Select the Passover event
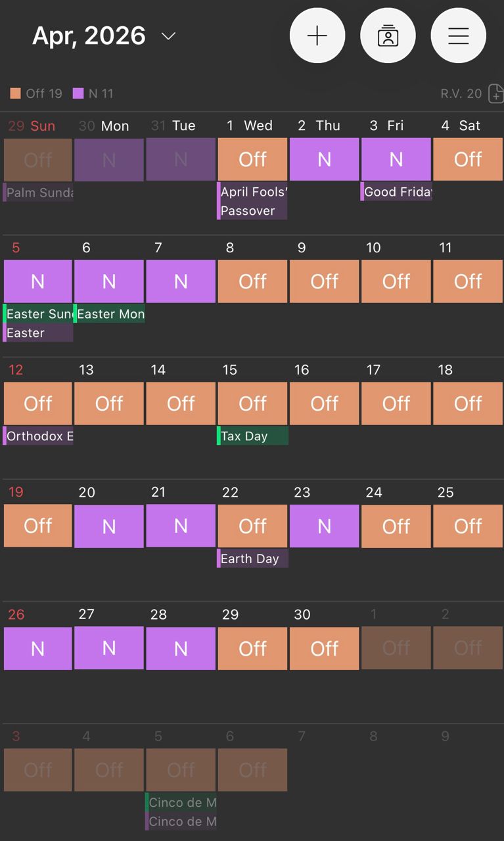 click(252, 211)
